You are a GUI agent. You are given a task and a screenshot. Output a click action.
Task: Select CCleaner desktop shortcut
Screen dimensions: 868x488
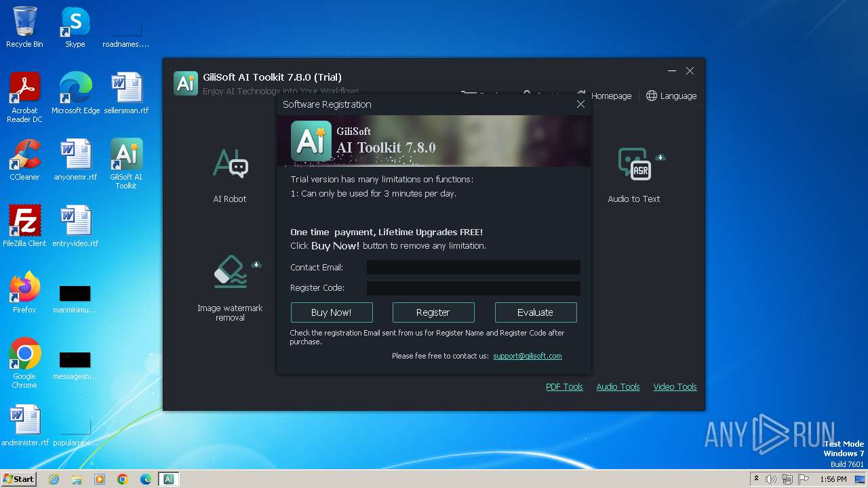pos(24,159)
